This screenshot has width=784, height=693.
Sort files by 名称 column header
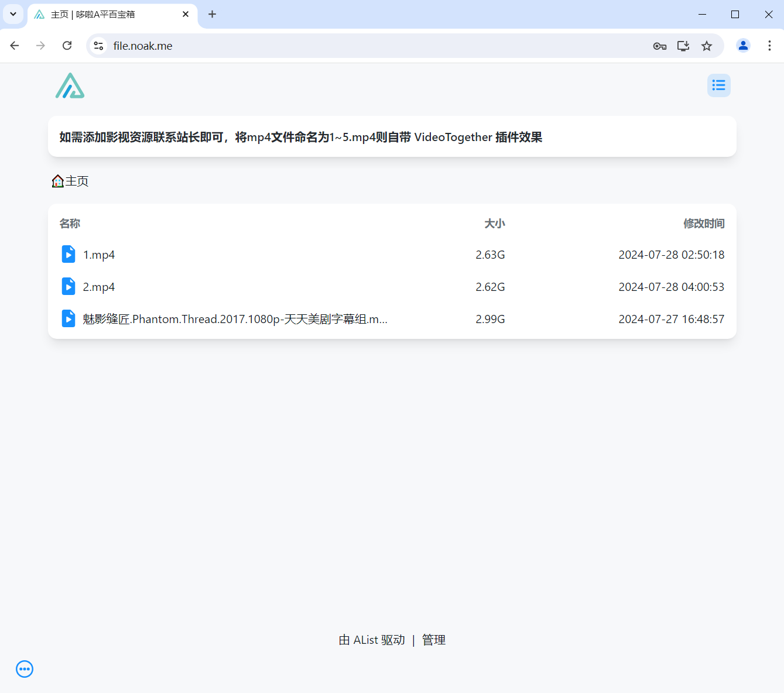tap(70, 224)
